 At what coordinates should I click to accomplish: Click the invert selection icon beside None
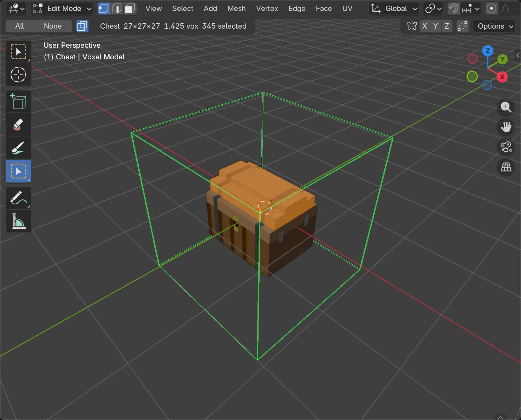click(82, 26)
